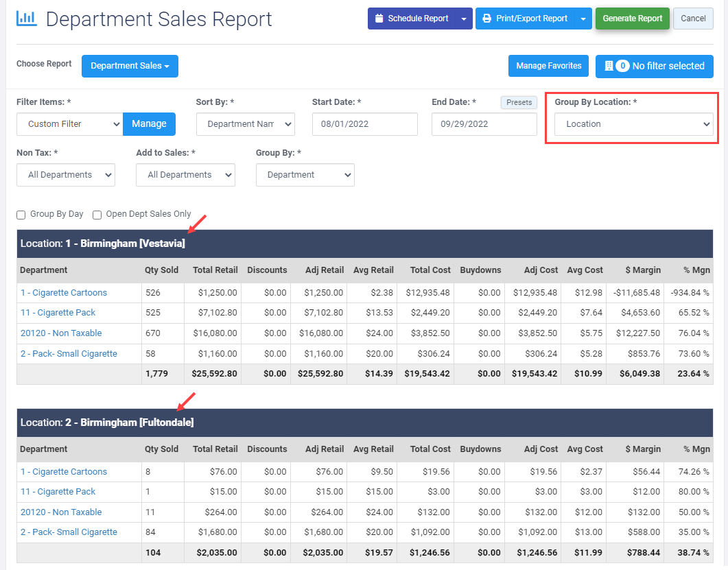Check Open Dept Sales Only

(x=97, y=215)
